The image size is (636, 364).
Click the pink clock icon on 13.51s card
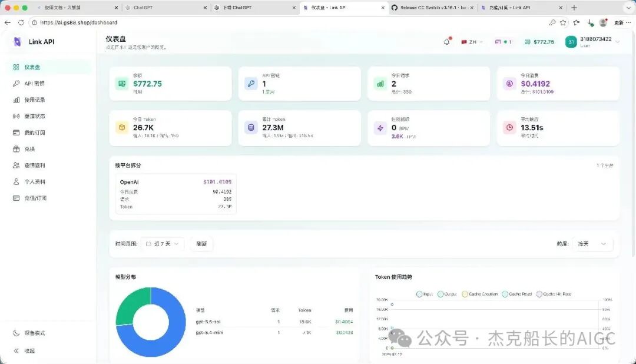[x=510, y=127]
